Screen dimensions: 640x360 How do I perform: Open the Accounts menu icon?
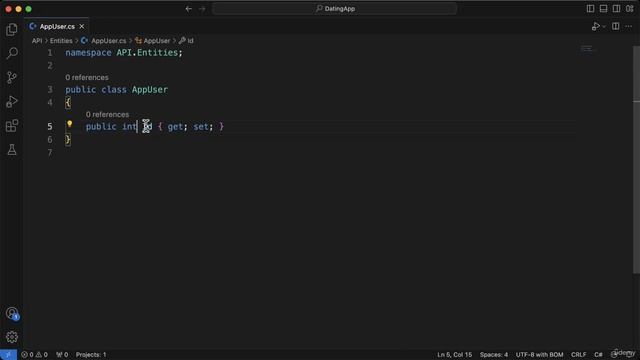click(12, 313)
